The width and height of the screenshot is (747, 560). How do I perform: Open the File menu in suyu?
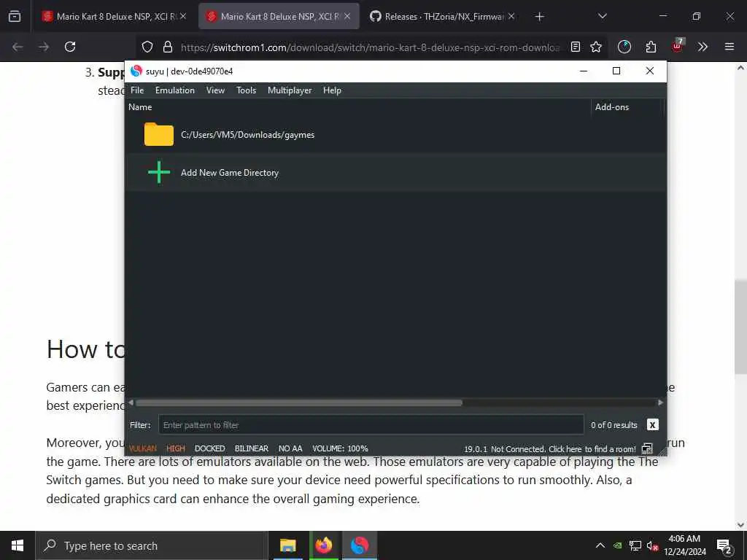click(136, 90)
